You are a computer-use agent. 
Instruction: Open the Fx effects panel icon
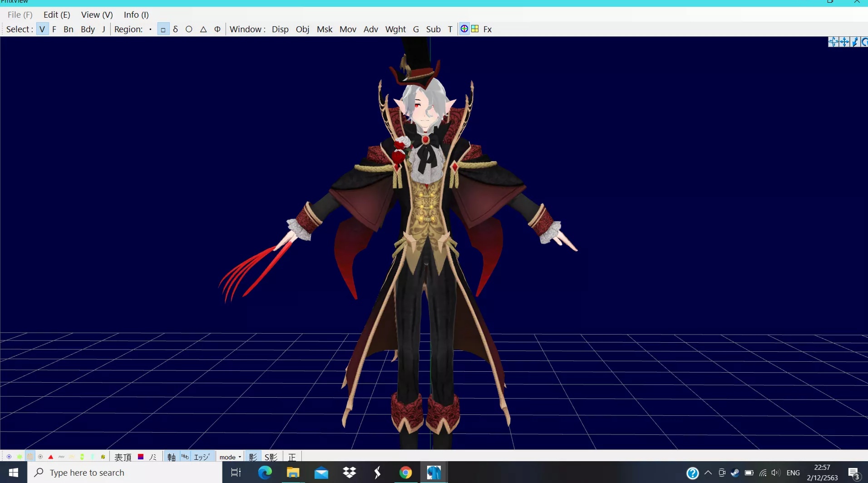pos(487,29)
